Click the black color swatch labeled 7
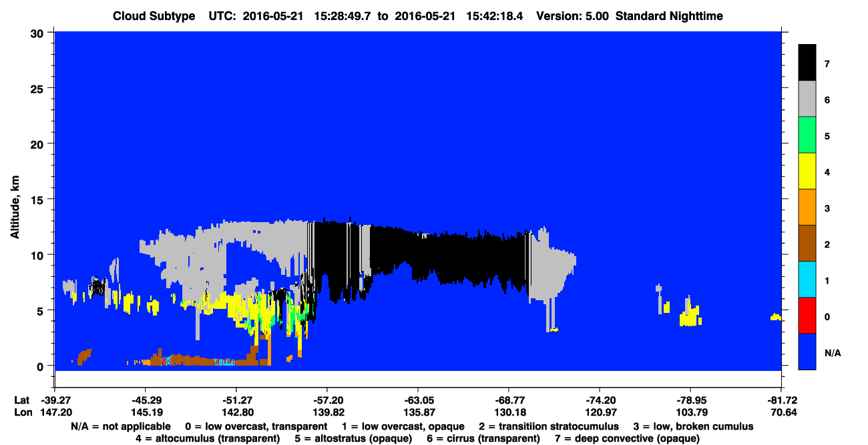Screen dimensions: 868x445 click(807, 63)
